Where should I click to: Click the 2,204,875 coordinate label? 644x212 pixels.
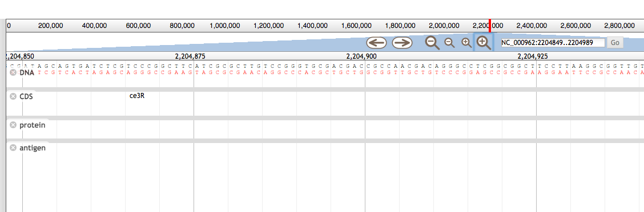[190, 56]
